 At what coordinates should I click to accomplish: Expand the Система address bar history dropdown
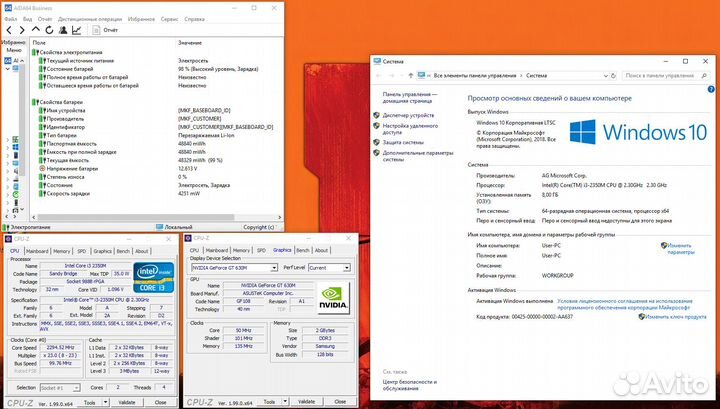coord(605,76)
